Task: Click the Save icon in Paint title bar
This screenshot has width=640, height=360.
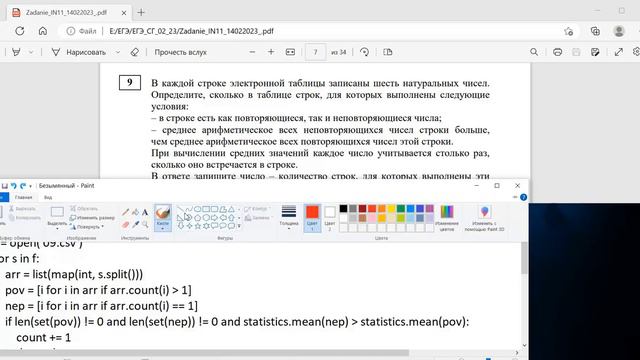Action: click(4, 186)
